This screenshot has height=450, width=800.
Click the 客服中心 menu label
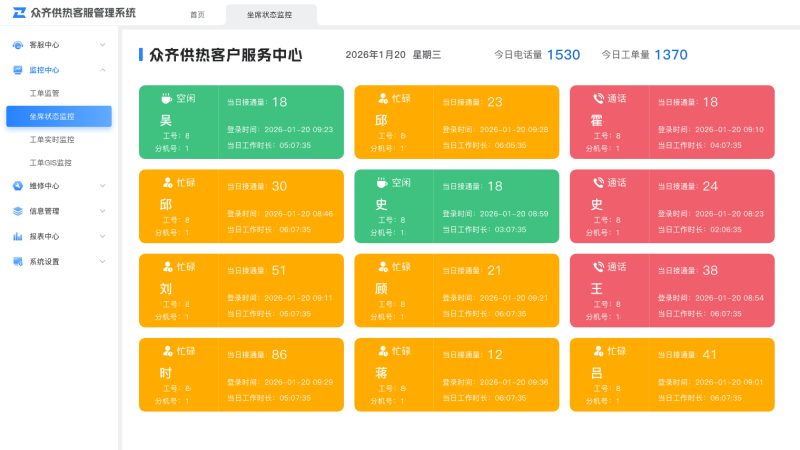pos(44,45)
